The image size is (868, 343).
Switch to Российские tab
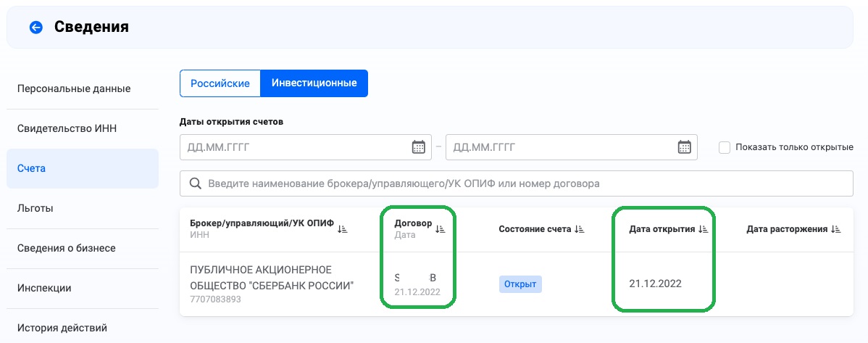(220, 83)
